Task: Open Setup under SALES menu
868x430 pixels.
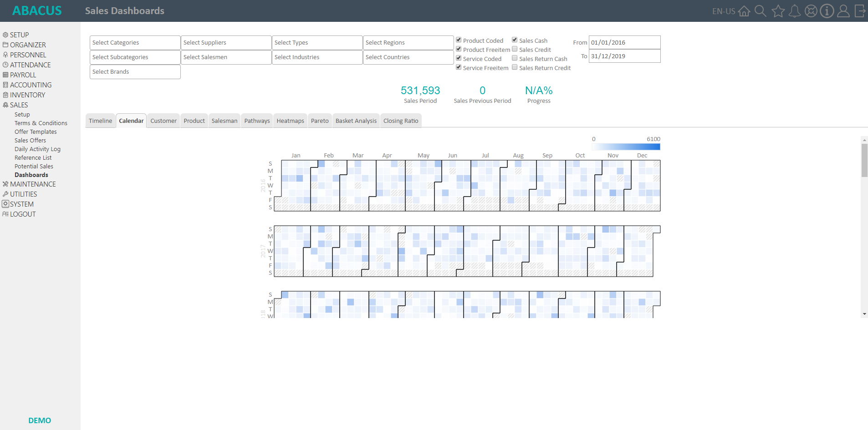Action: point(22,114)
